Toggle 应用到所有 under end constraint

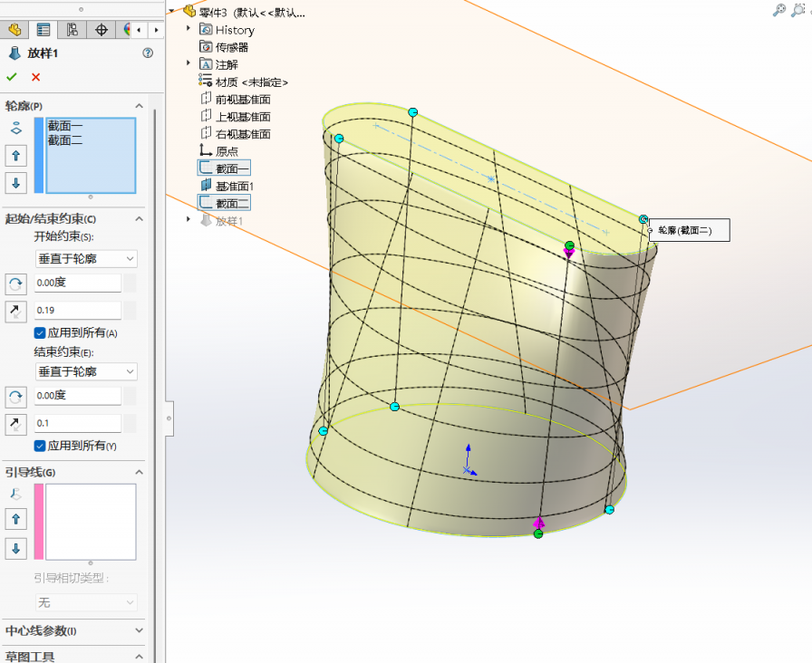point(40,446)
